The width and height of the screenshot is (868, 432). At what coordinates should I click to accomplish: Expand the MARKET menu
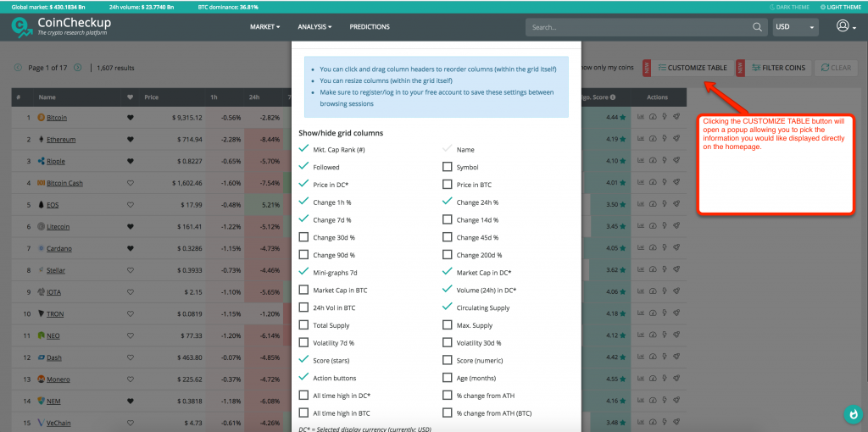pyautogui.click(x=264, y=27)
